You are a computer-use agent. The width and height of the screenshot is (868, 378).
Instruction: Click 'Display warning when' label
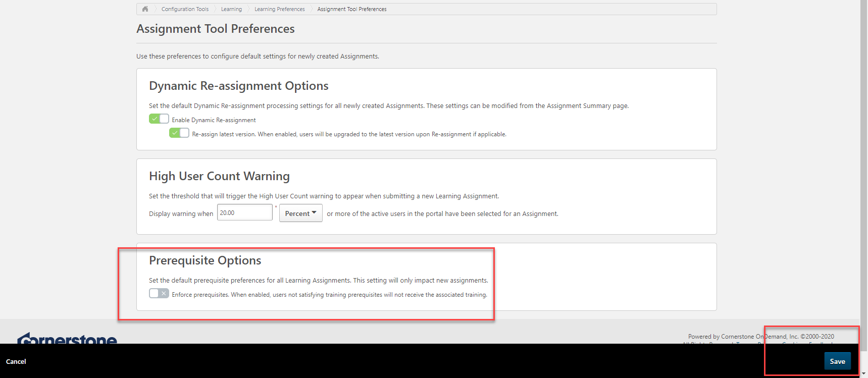[x=181, y=214]
